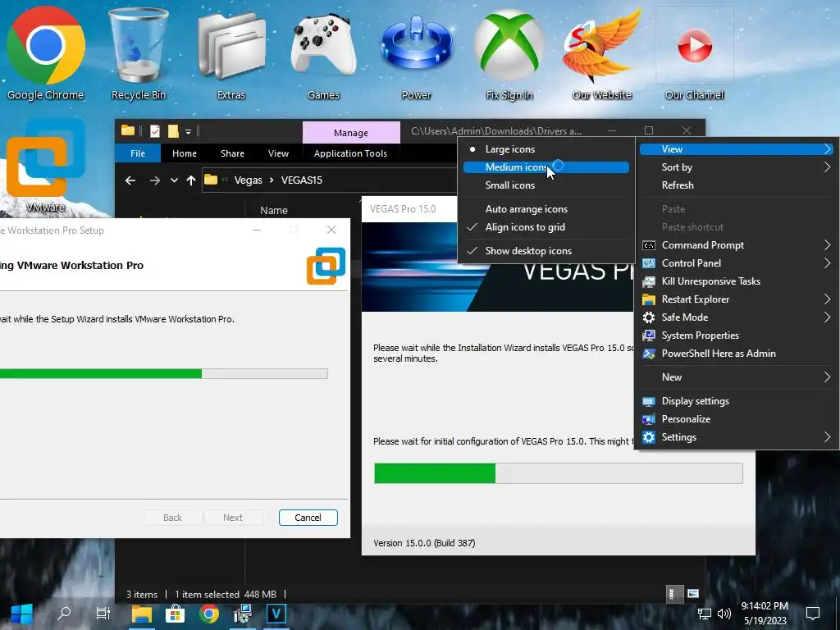Click the Safe Mode gear icon
This screenshot has height=630, width=840.
coord(649,317)
